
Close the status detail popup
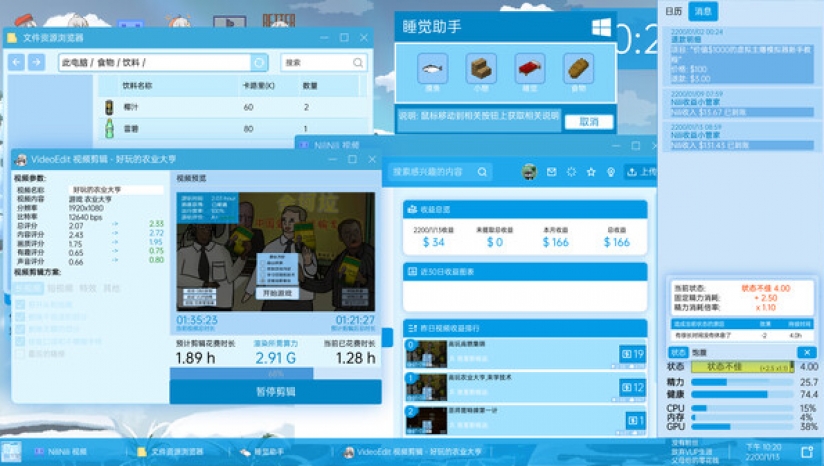(807, 353)
